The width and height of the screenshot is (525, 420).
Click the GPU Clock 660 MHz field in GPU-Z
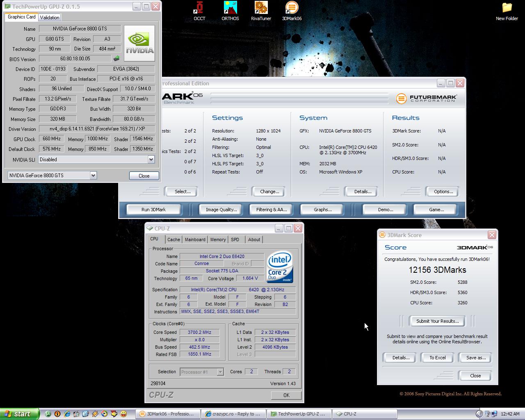pyautogui.click(x=52, y=139)
